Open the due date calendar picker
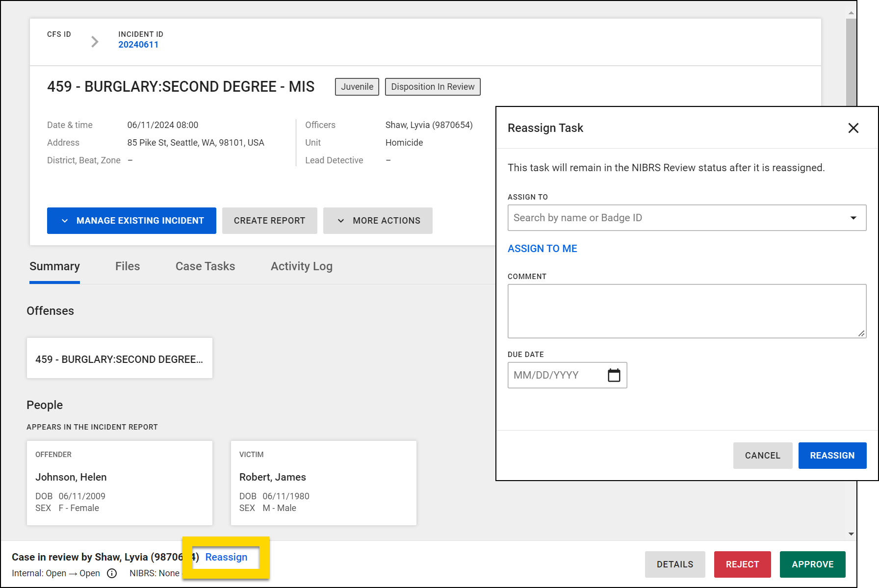Viewport: 879px width, 588px height. (614, 375)
